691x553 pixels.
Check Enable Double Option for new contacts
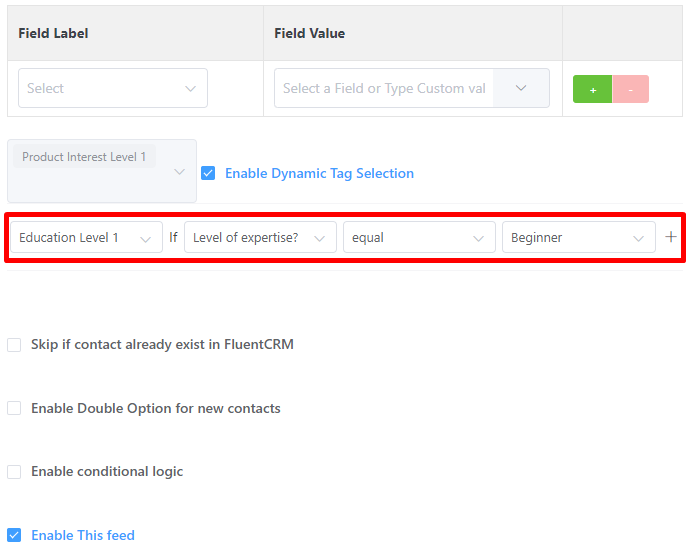14,408
